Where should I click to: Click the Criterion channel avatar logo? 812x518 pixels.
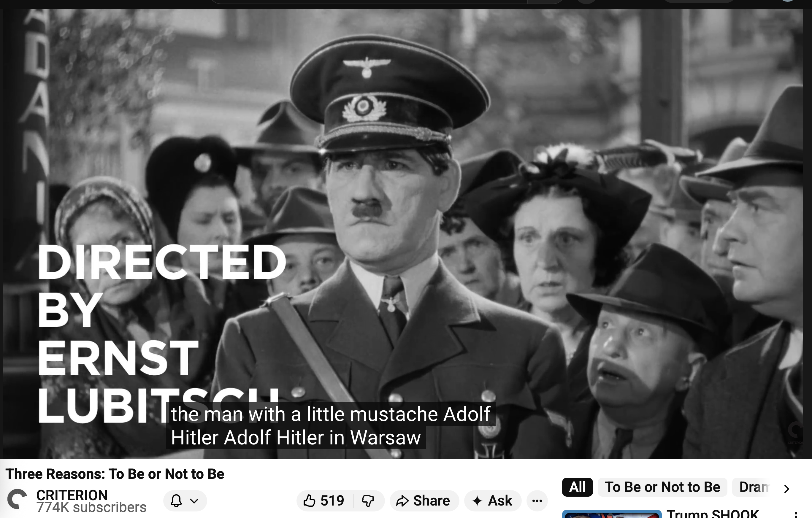pyautogui.click(x=17, y=499)
